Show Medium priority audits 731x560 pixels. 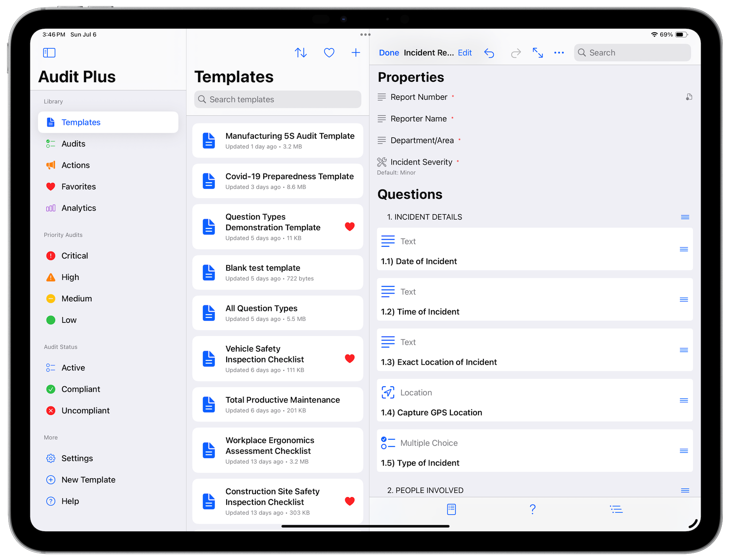pyautogui.click(x=108, y=299)
